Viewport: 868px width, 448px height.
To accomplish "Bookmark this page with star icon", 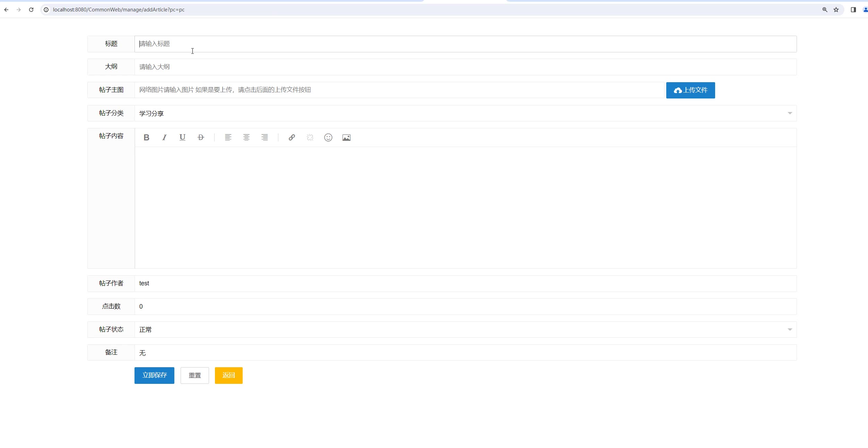I will pyautogui.click(x=836, y=10).
